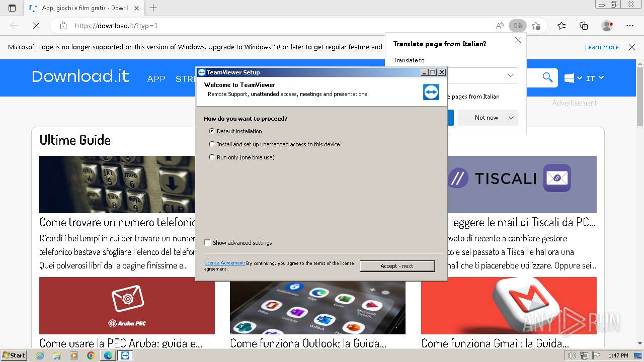Switch to Microsoft Edge taskbar button
The height and width of the screenshot is (362, 644).
click(x=108, y=355)
